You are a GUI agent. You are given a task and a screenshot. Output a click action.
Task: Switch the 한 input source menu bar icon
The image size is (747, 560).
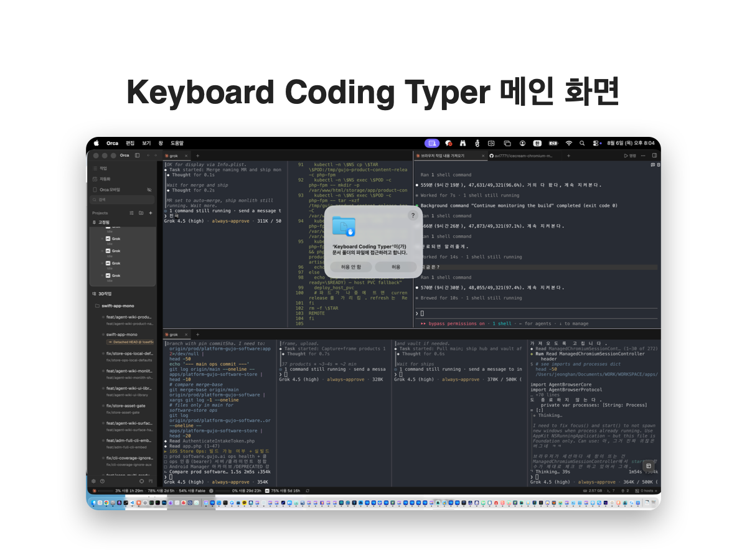[537, 143]
